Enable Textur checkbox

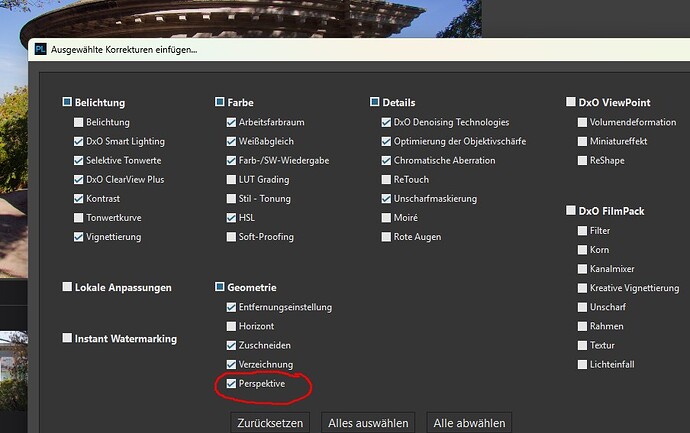(x=582, y=345)
